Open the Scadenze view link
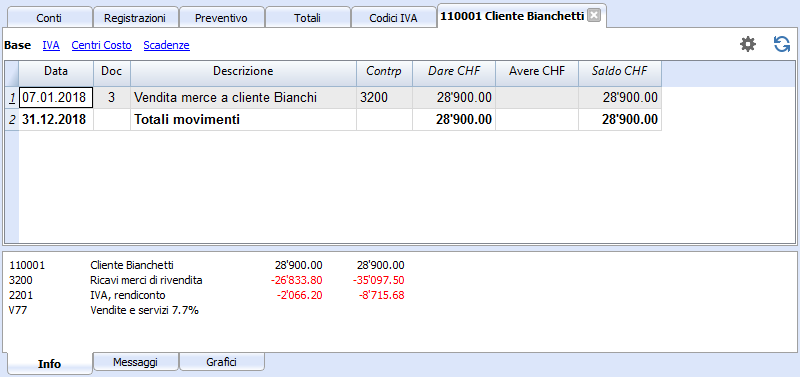The height and width of the screenshot is (377, 800). (166, 45)
